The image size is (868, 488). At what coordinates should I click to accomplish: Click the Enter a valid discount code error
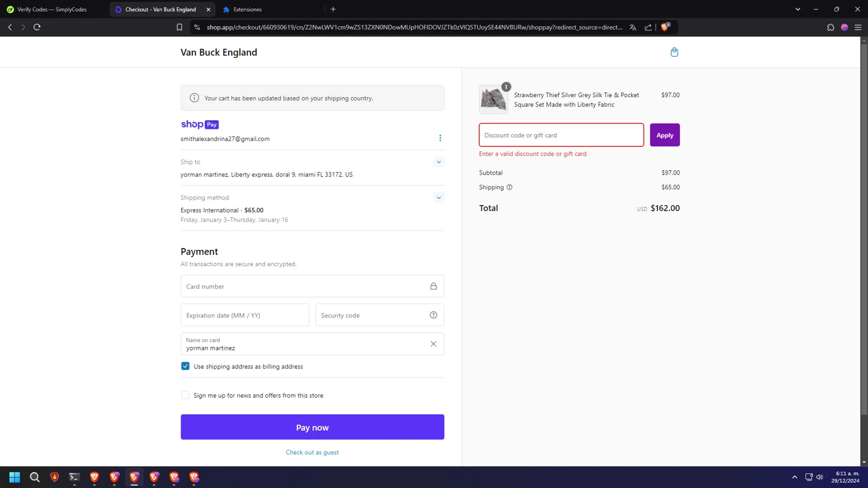[x=533, y=154]
